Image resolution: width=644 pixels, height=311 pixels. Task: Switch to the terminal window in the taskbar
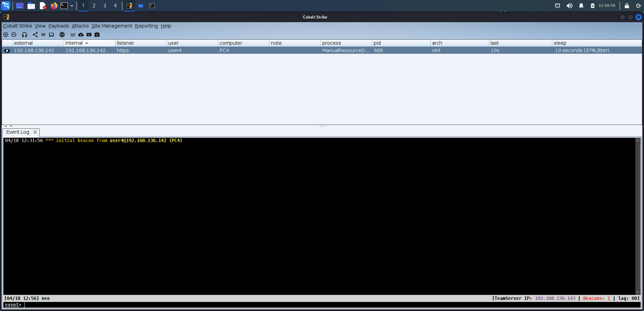pyautogui.click(x=152, y=6)
